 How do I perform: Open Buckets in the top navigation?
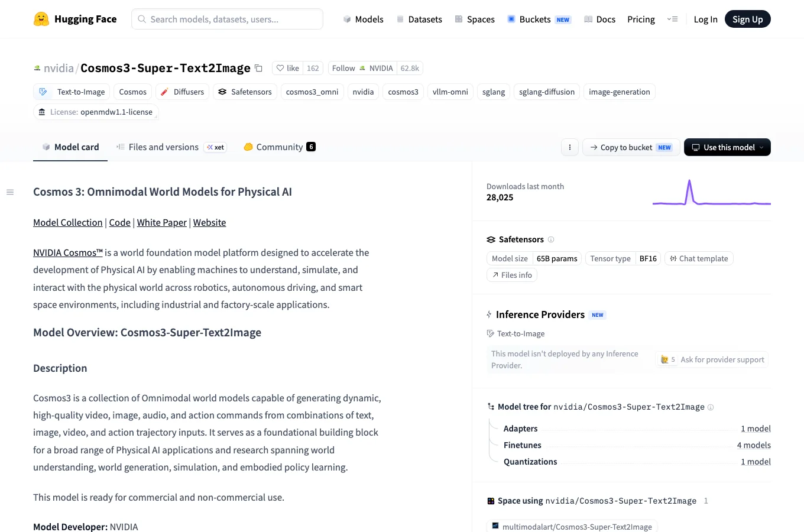pos(539,20)
